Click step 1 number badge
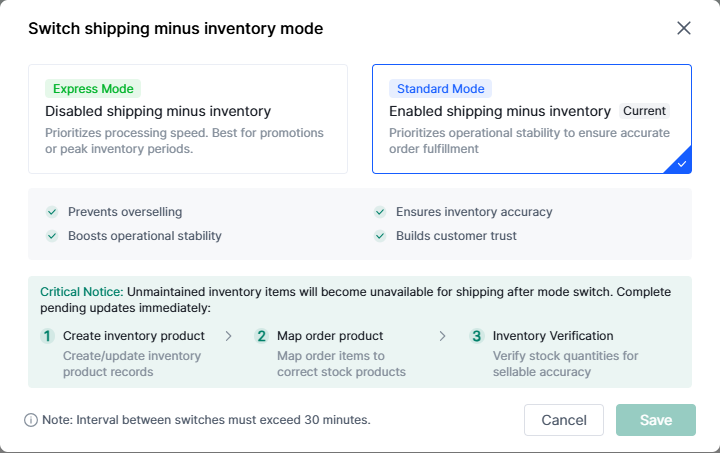 (x=47, y=336)
